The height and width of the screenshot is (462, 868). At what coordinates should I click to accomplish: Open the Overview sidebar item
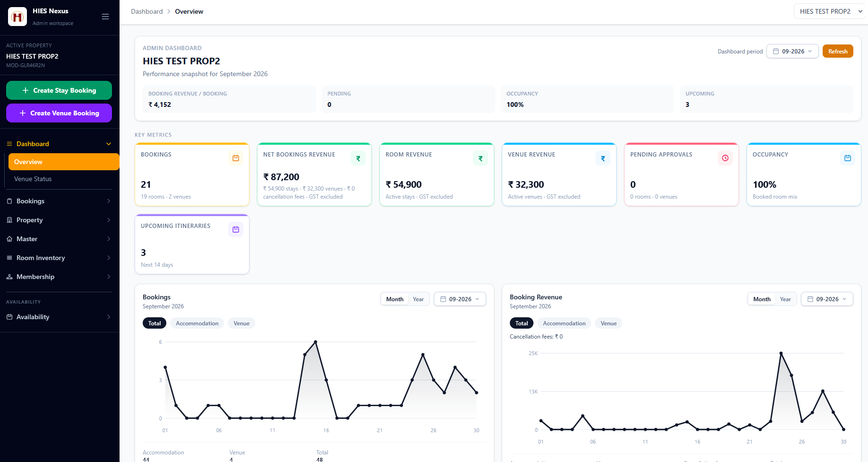(64, 162)
